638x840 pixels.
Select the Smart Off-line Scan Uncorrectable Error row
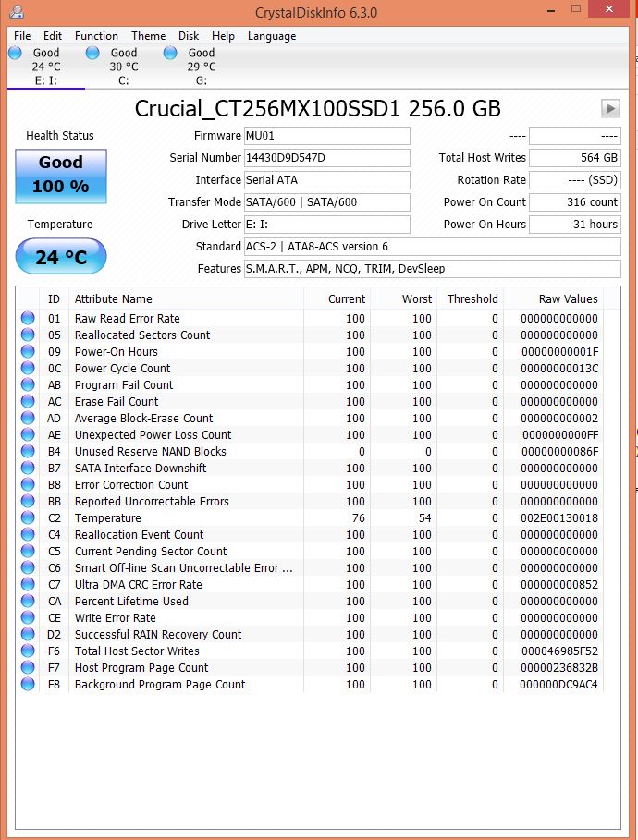tap(310, 568)
